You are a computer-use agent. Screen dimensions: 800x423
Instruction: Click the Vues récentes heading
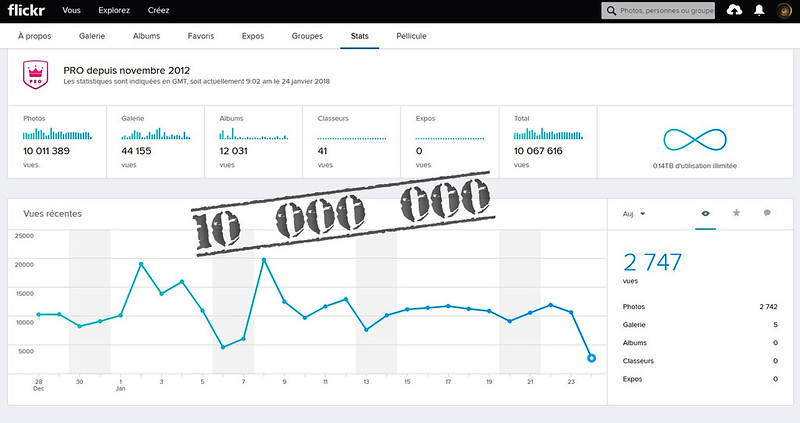coord(52,214)
